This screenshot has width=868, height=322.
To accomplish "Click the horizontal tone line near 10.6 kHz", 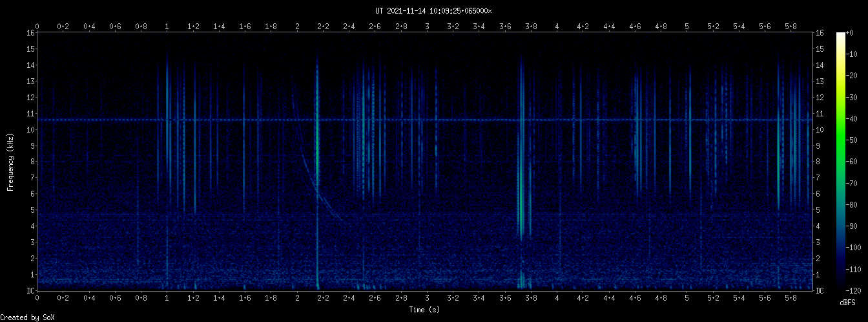I will pos(424,120).
